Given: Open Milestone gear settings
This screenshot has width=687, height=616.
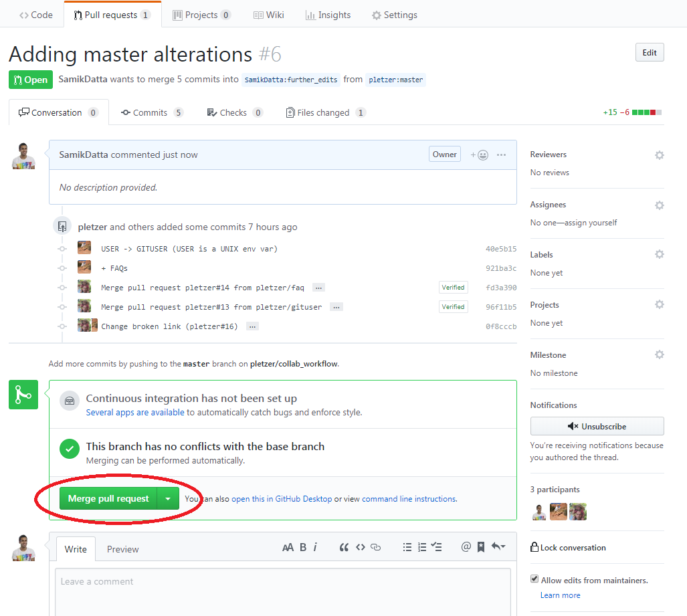Looking at the screenshot, I should 659,355.
